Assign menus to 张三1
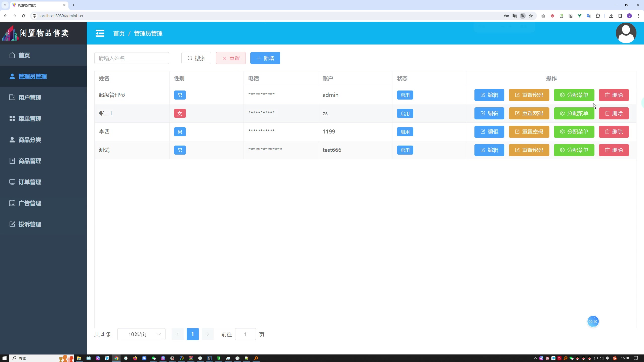Viewport: 644px width, 362px height. point(574,113)
